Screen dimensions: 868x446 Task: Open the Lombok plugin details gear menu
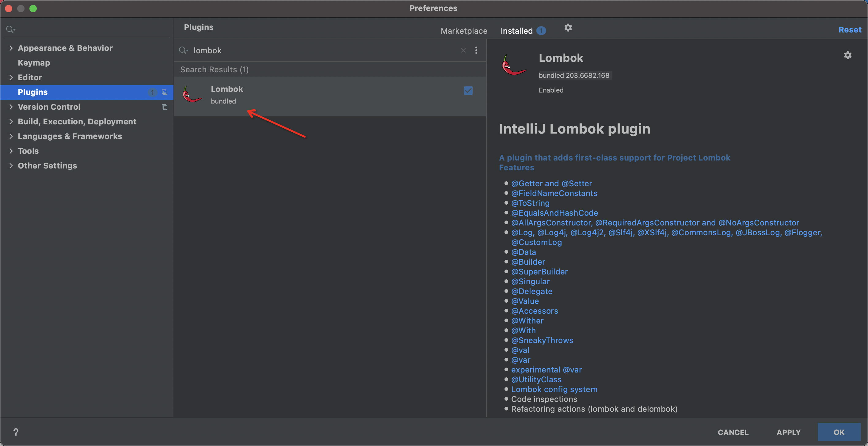847,55
